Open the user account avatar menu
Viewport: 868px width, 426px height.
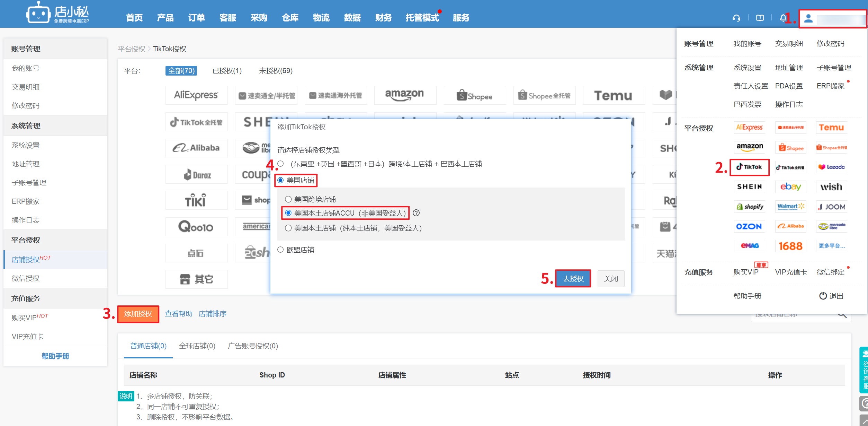click(x=808, y=18)
